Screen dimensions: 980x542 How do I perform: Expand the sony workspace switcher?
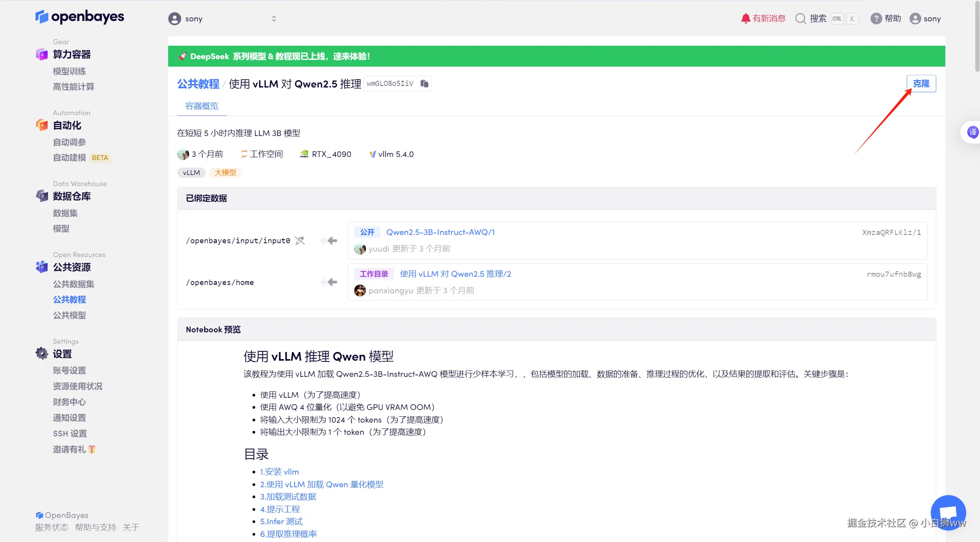pos(274,19)
